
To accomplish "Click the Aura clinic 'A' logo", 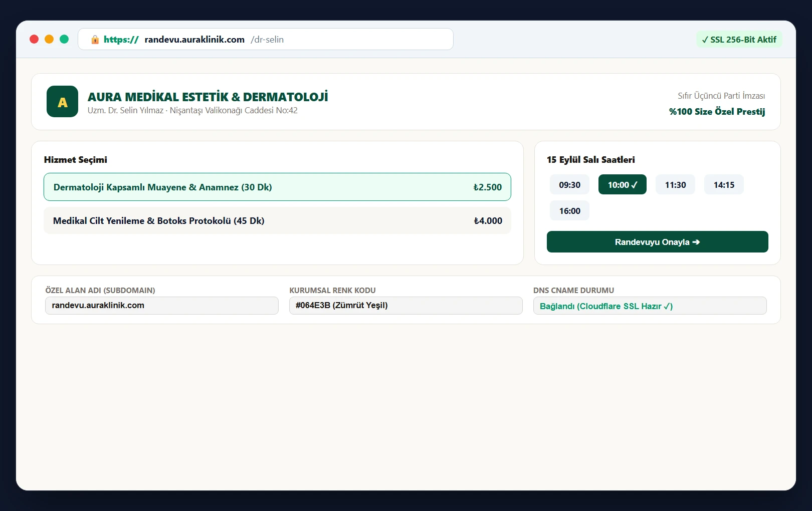I will [62, 102].
